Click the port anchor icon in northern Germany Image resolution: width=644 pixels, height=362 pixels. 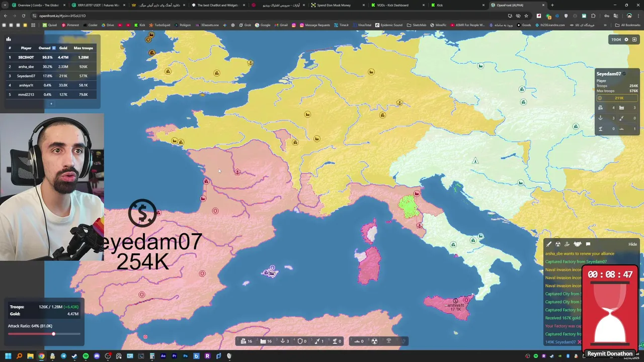pyautogui.click(x=399, y=103)
